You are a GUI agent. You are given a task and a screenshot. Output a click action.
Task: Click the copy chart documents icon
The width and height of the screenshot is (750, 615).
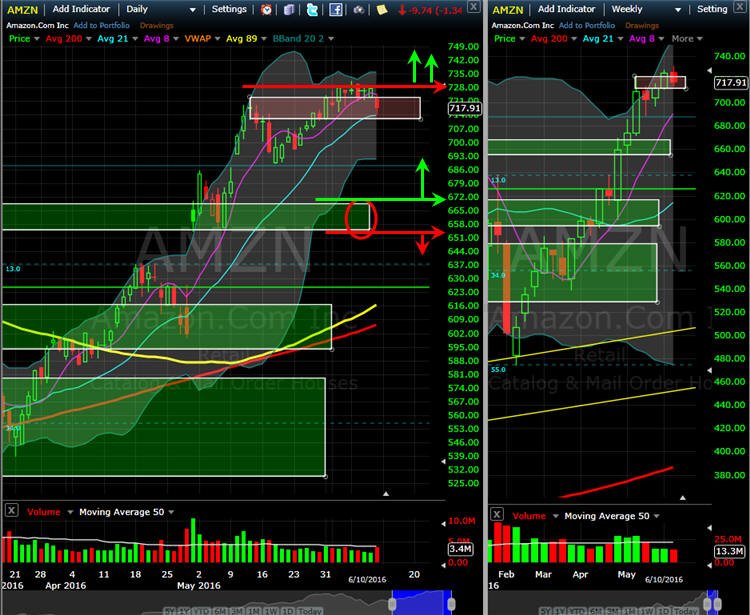(x=289, y=9)
